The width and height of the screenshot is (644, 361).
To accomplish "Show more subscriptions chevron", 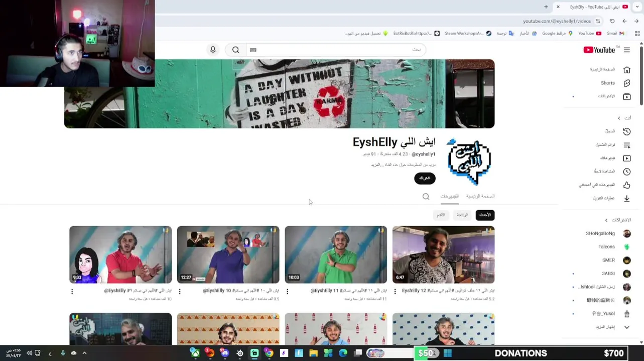I will 627,327.
